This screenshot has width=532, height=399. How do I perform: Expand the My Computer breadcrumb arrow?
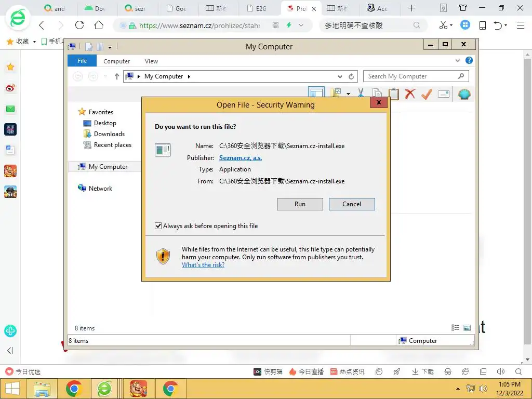[x=189, y=77]
